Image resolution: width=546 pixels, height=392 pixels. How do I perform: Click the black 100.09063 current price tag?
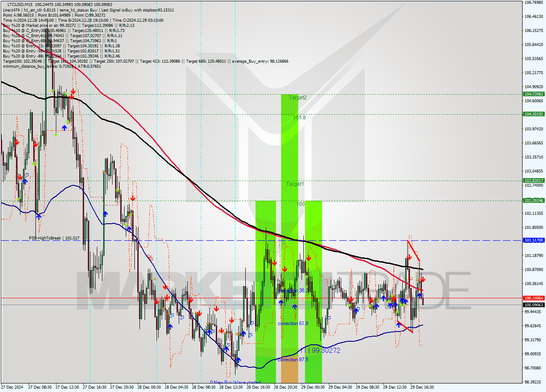[534, 305]
